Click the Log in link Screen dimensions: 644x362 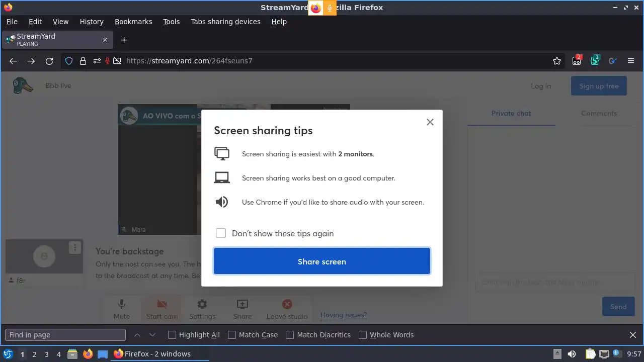pos(541,86)
